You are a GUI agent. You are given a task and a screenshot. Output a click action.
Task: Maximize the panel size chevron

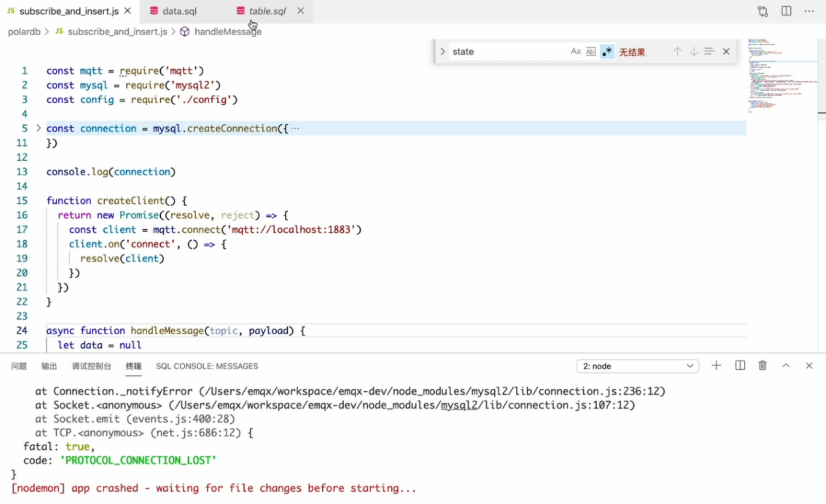[786, 366]
